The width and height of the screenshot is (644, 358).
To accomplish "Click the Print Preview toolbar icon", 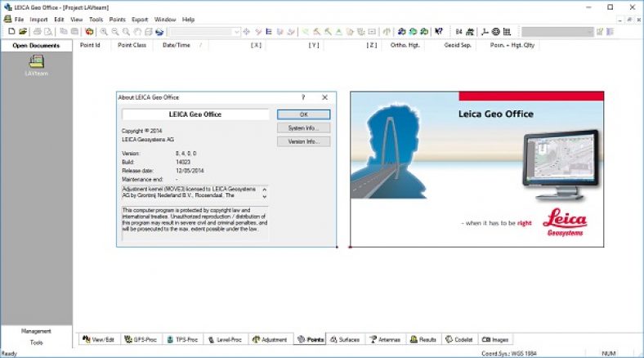I will click(48, 31).
